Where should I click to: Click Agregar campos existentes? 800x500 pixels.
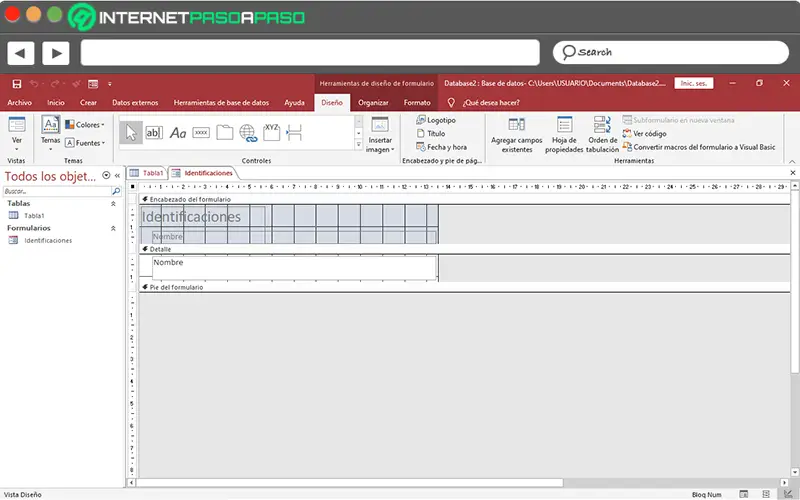pyautogui.click(x=516, y=135)
